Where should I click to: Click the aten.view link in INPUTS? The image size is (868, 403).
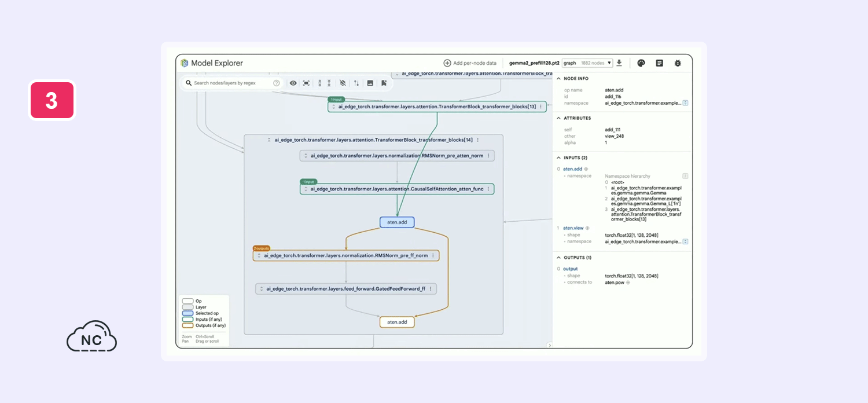pos(573,228)
